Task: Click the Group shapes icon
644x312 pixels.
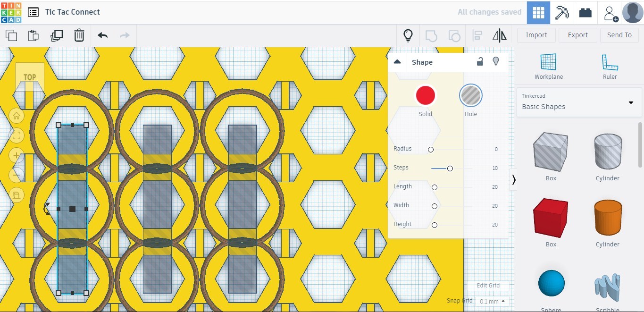Action: 431,35
